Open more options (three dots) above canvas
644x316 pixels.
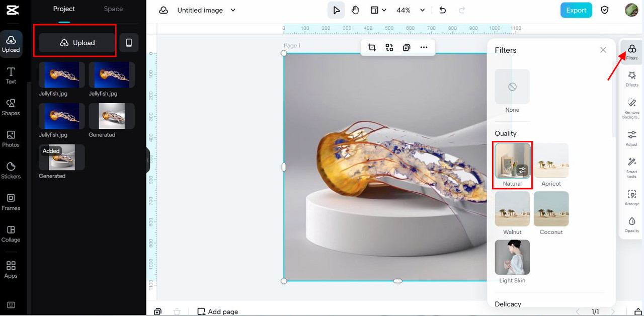pos(424,47)
